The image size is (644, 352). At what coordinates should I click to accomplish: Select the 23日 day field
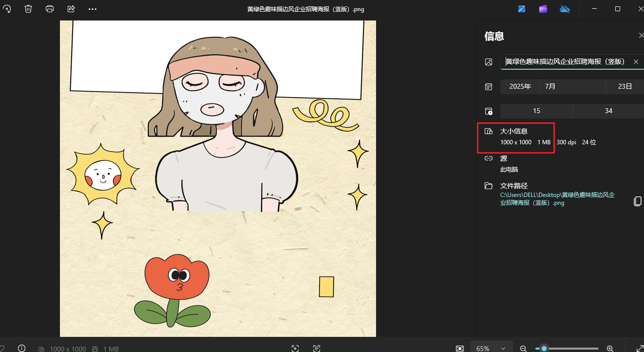click(x=625, y=87)
